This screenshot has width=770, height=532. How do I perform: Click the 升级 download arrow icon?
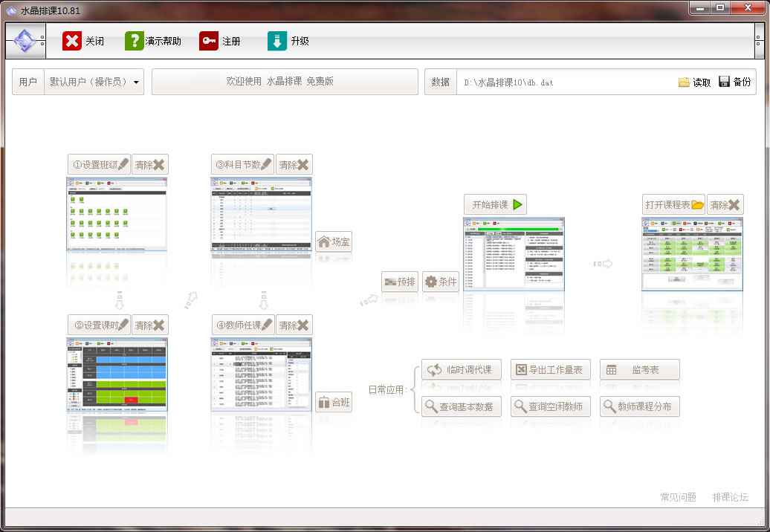[x=277, y=41]
